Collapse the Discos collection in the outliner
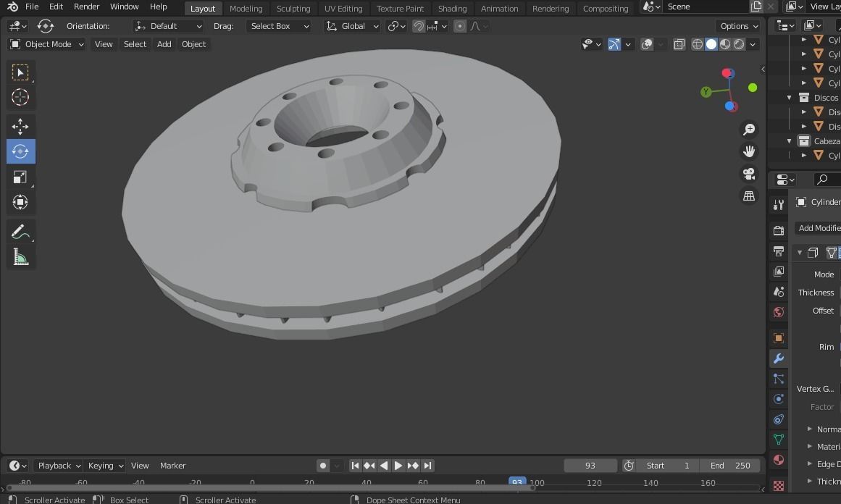 tap(789, 97)
